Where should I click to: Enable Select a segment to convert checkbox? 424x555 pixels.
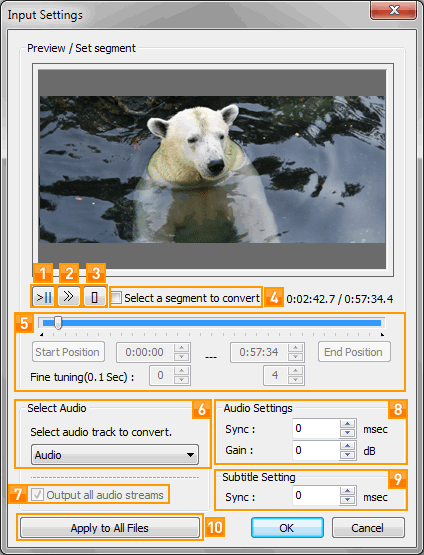[116, 298]
